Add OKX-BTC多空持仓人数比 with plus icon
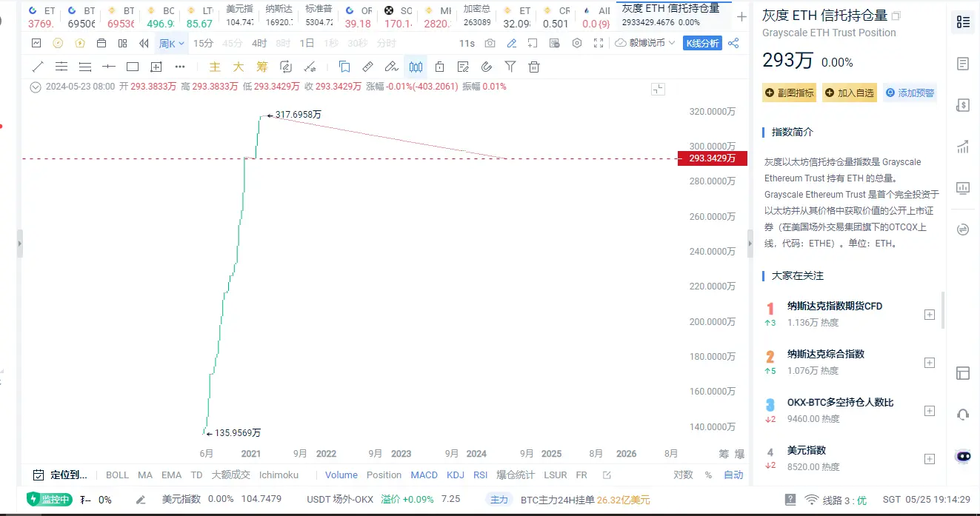This screenshot has height=516, width=980. click(x=930, y=411)
